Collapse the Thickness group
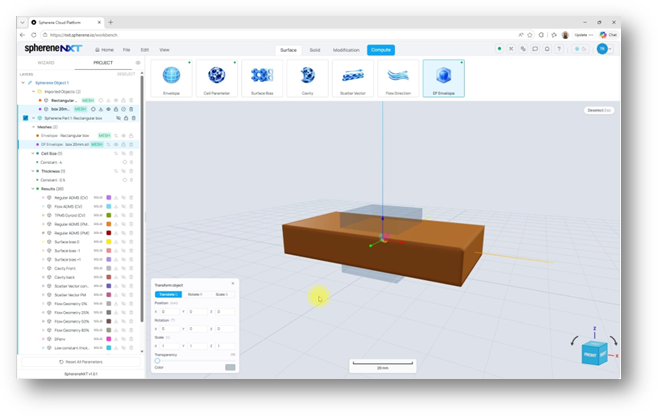This screenshot has height=416, width=658. [x=33, y=171]
